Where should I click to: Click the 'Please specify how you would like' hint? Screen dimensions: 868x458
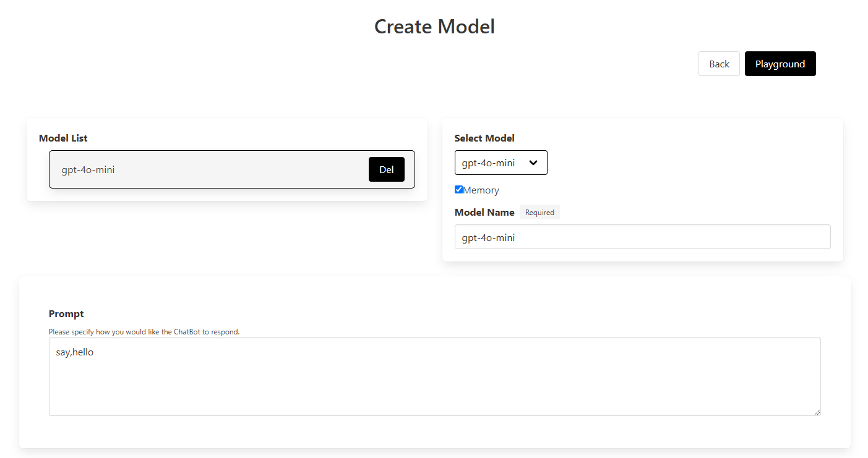[x=144, y=332]
